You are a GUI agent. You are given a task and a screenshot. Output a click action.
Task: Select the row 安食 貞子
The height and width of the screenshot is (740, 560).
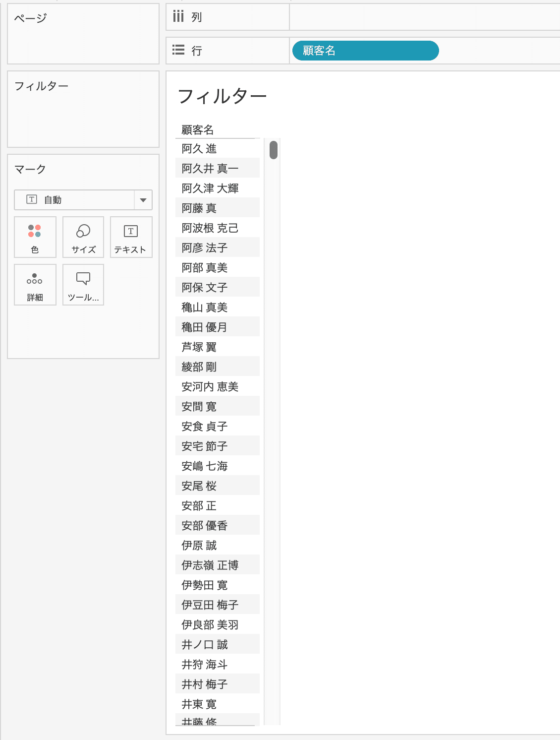click(x=218, y=426)
